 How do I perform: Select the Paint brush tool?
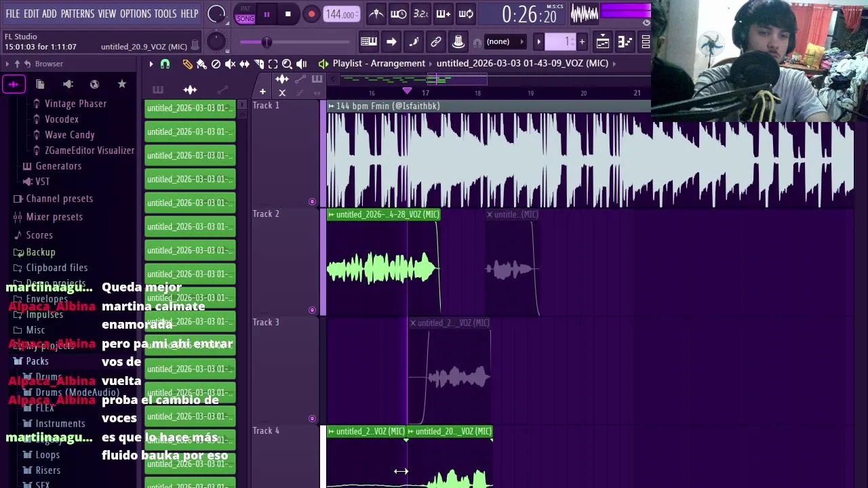[x=201, y=64]
